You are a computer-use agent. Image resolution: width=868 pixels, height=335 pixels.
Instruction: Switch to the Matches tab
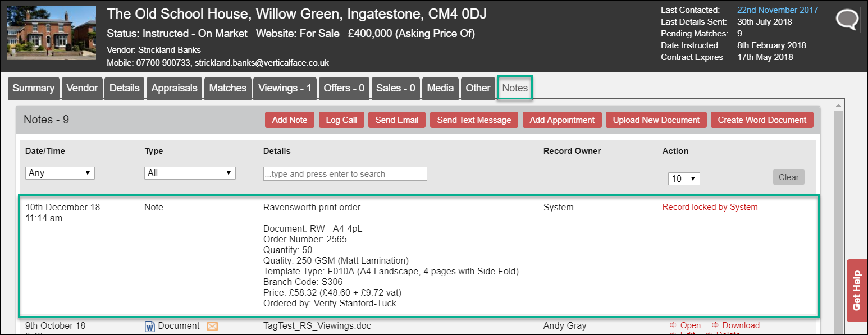(x=228, y=88)
